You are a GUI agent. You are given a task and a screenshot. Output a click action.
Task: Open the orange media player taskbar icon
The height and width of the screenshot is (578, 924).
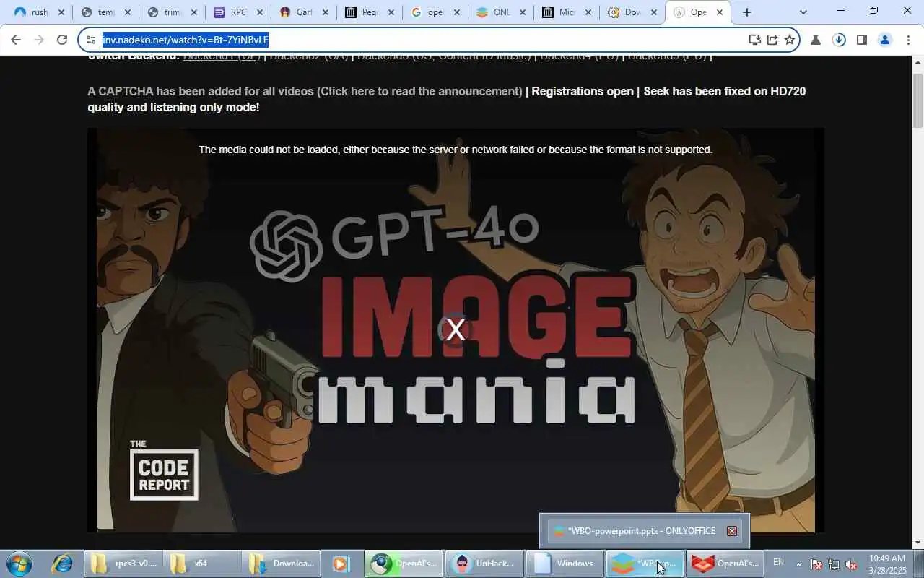(341, 564)
